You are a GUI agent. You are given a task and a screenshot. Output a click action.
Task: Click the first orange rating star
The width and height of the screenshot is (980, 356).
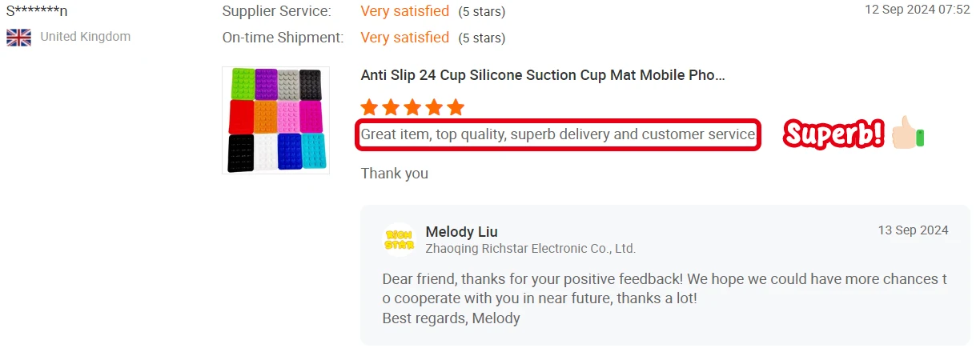click(x=369, y=107)
